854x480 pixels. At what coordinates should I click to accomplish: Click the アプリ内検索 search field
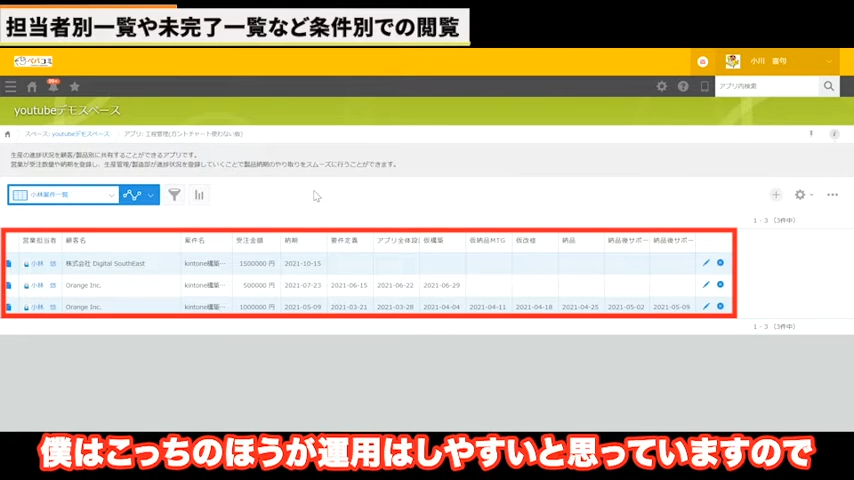pos(767,86)
